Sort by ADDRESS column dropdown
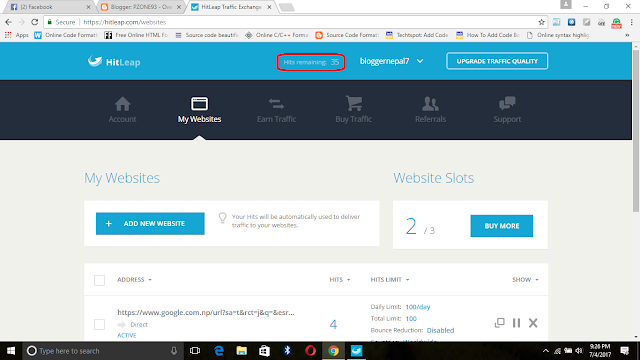This screenshot has height=360, width=640. 134,280
